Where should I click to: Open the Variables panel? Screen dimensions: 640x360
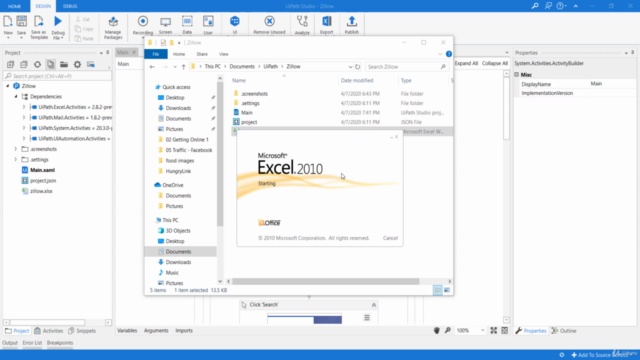[x=127, y=331]
